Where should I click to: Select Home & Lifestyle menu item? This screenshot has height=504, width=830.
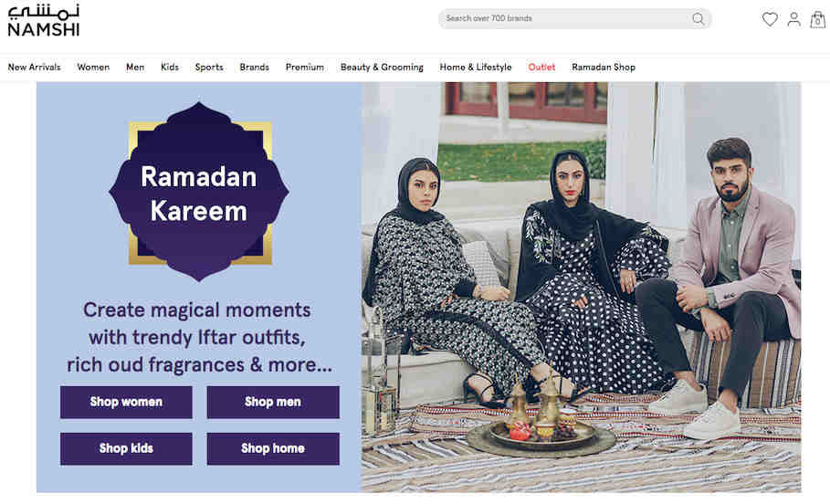(x=476, y=68)
